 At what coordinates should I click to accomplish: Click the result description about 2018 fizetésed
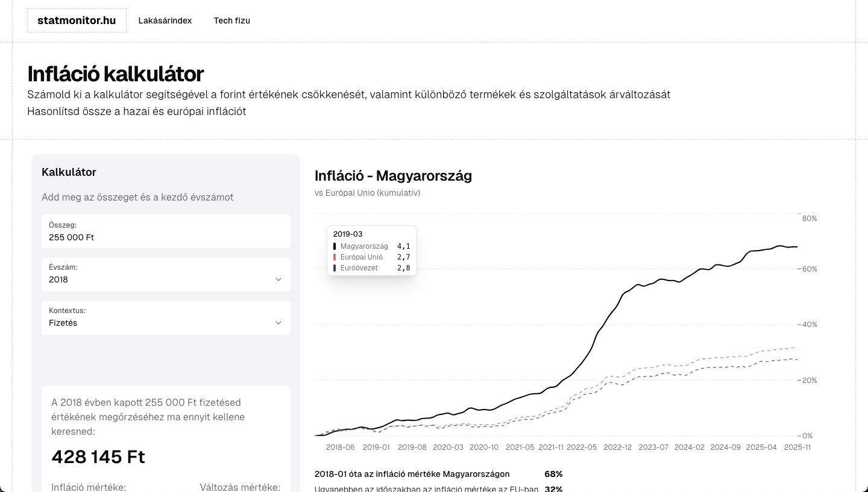148,417
